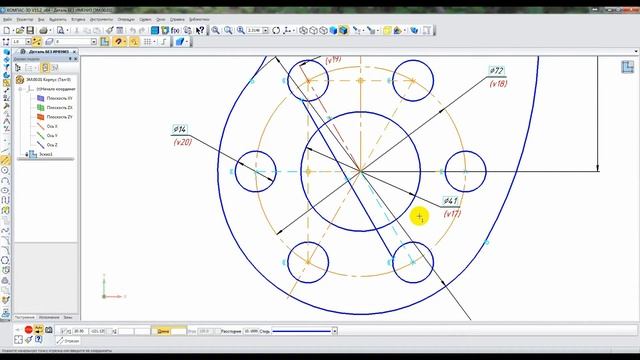Click the view orientation icon at canvas top-right
The image size is (640, 360).
tap(627, 67)
